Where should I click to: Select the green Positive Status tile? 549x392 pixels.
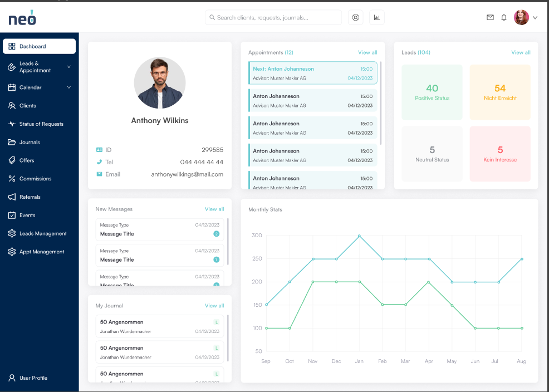[x=432, y=92]
